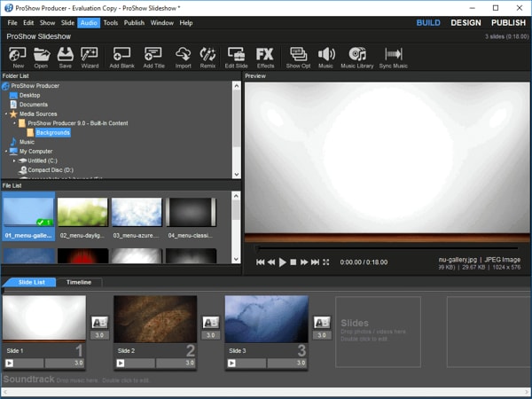
Task: Open the FX Effects panel
Action: 265,58
